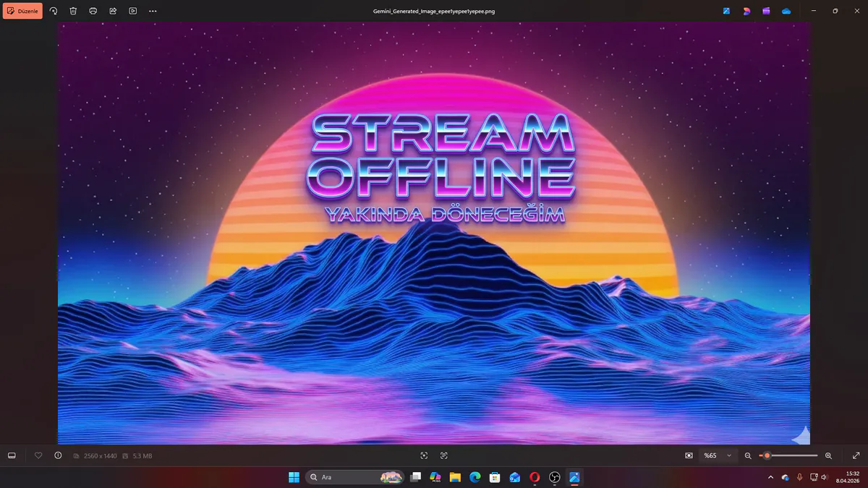Switch to OBS Studio in taskbar

point(554,477)
